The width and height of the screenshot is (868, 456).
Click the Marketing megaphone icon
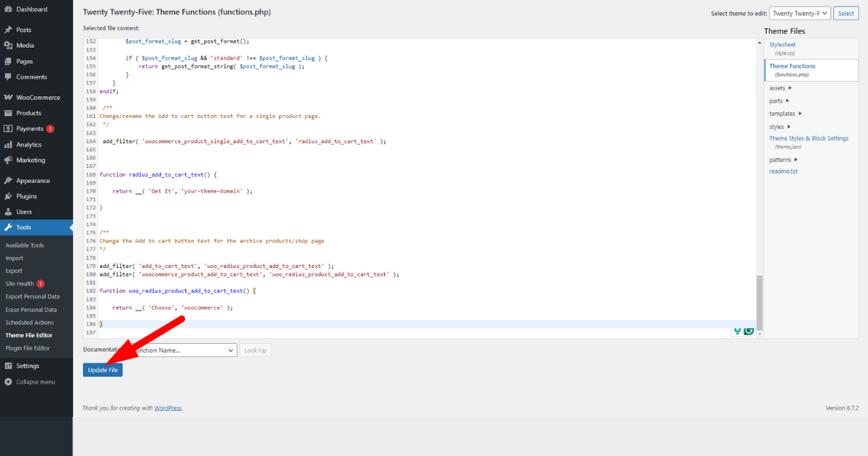click(8, 160)
